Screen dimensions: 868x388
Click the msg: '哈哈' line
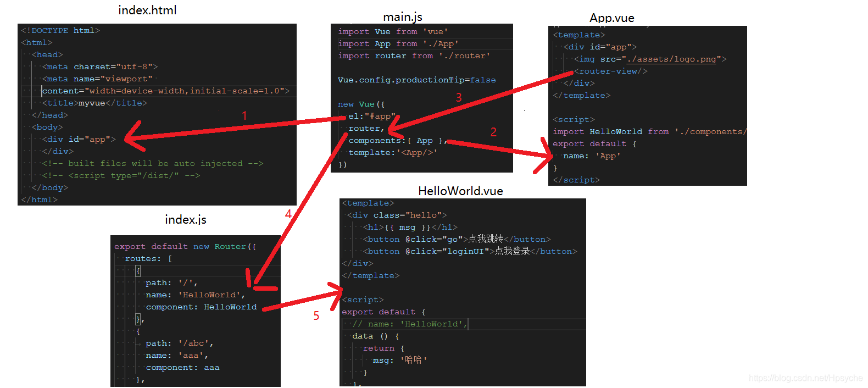pyautogui.click(x=400, y=361)
